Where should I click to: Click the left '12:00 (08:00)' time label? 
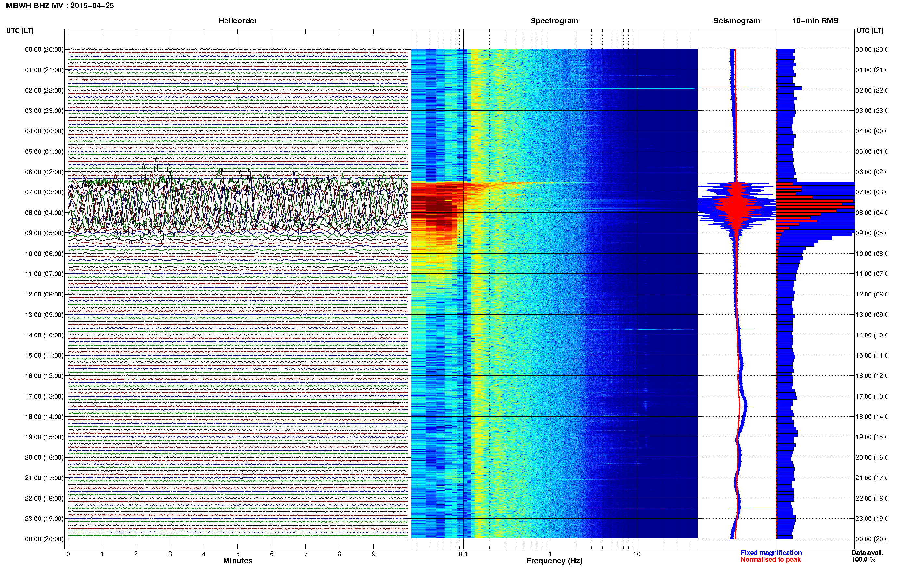pos(44,294)
